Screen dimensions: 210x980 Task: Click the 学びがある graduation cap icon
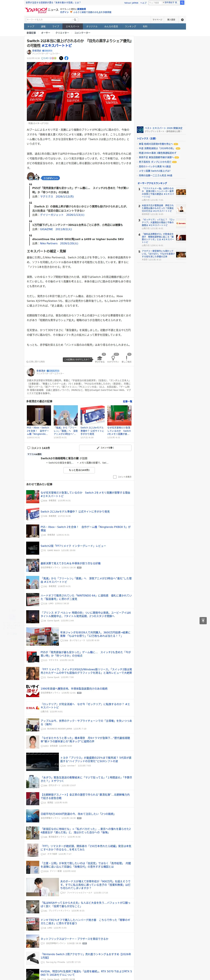point(100,358)
